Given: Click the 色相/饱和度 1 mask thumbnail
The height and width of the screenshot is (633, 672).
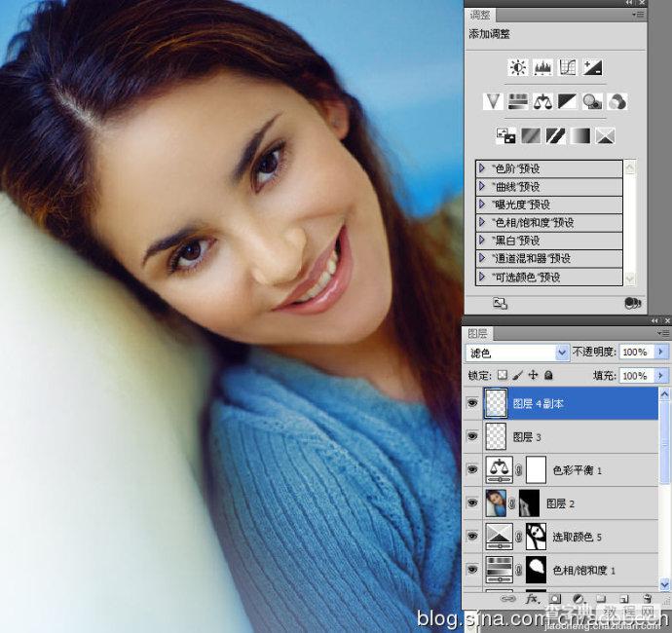Looking at the screenshot, I should [536, 570].
